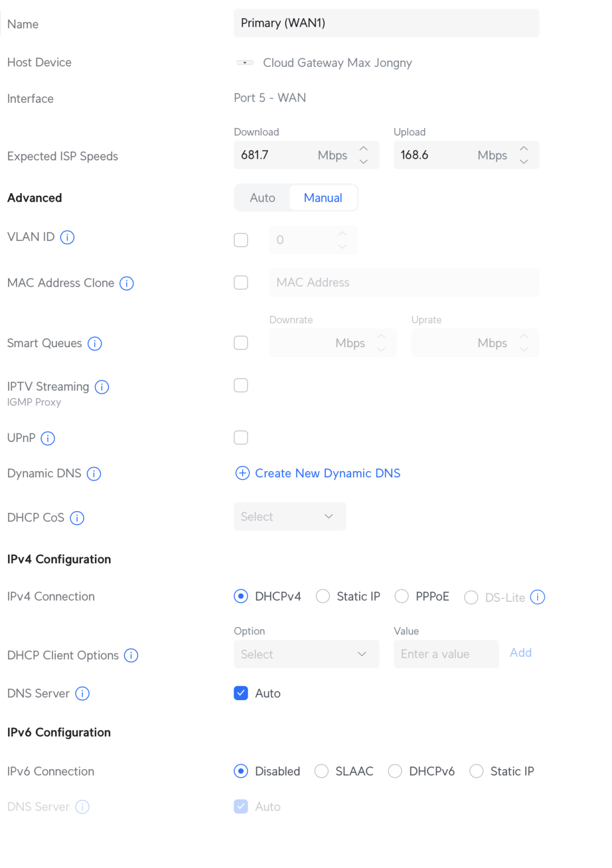Switch to the Auto advanced tab
Viewport: 612px width, 868px height.
263,198
